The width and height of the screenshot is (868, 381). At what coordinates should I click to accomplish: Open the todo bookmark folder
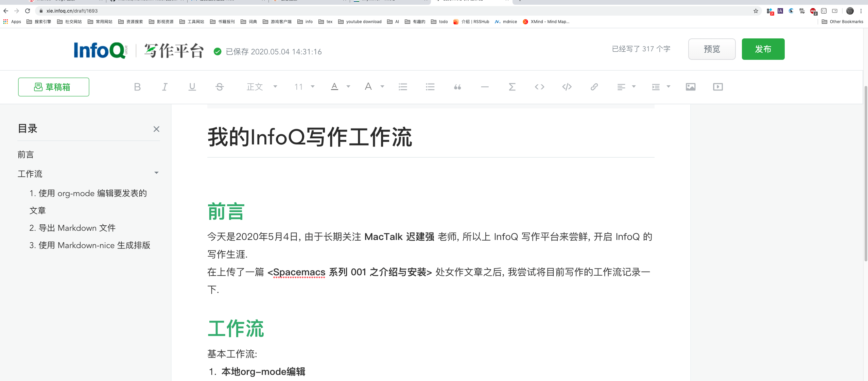tap(439, 22)
